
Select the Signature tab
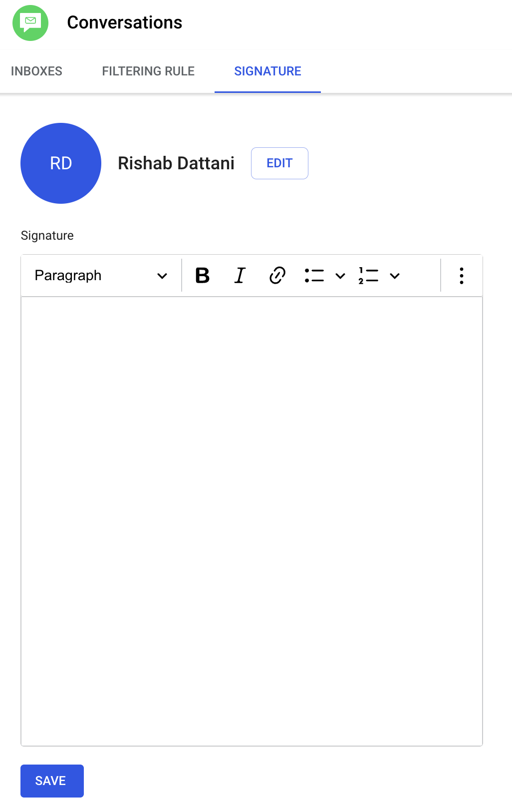[x=267, y=71]
